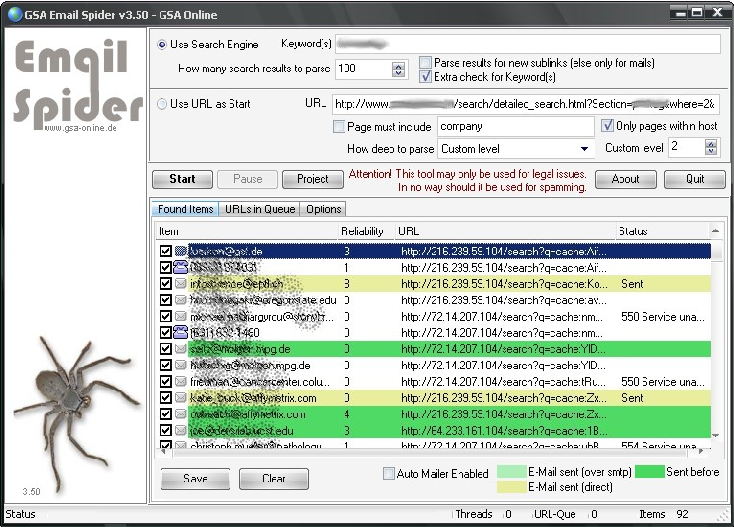Click the list's vertical scrollbar down arrow
Image resolution: width=734 pixels, height=527 pixels.
(715, 435)
